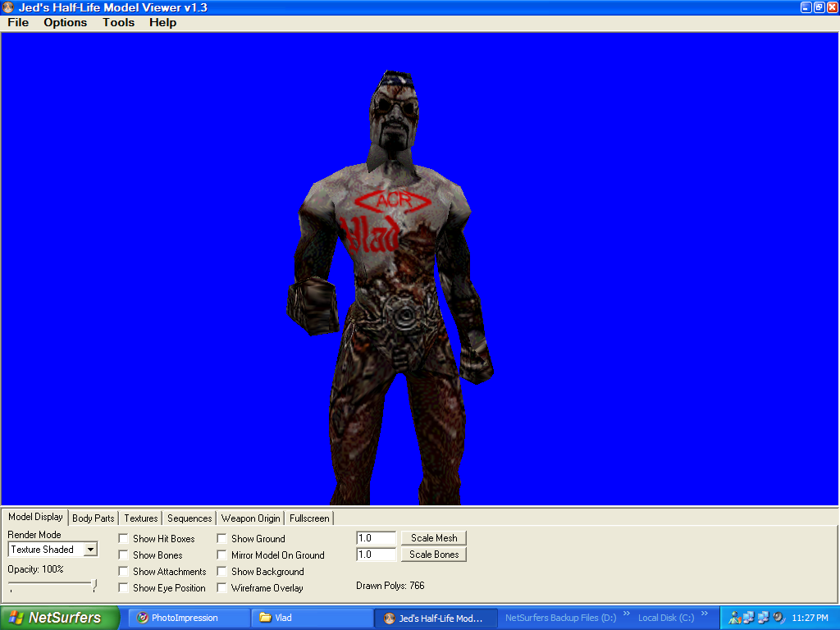
Task: Click the Vlad folder icon in taskbar
Action: coord(265,618)
